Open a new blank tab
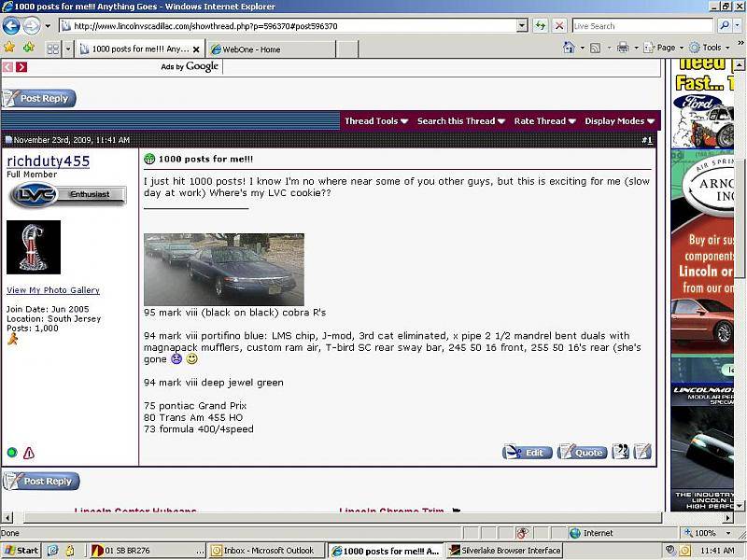Image resolution: width=747 pixels, height=560 pixels. click(347, 49)
